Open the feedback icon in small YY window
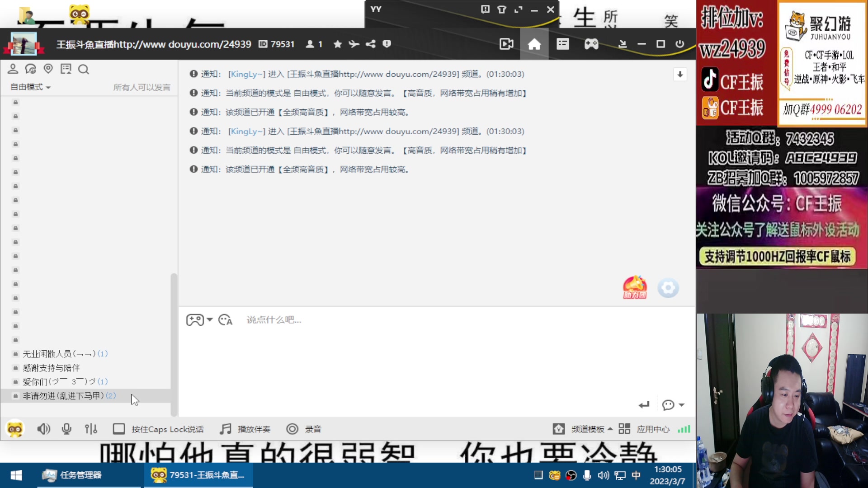Viewport: 868px width, 488px height. [x=485, y=9]
